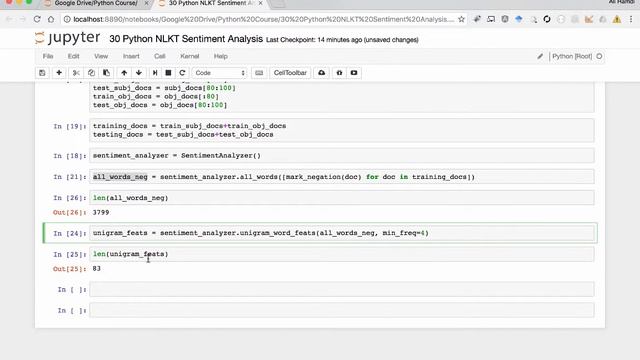The image size is (640, 360).
Task: Open the Insert menu
Action: pyautogui.click(x=131, y=56)
